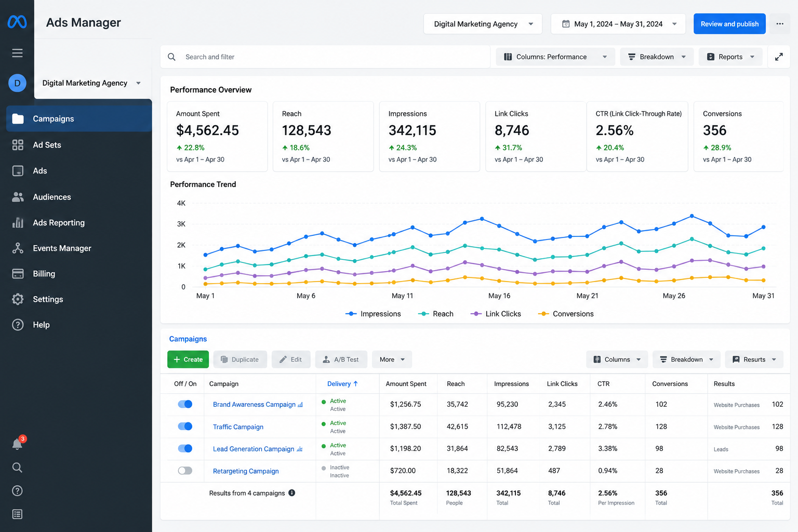Click the sidebar search magnifier icon
798x532 pixels.
[17, 468]
